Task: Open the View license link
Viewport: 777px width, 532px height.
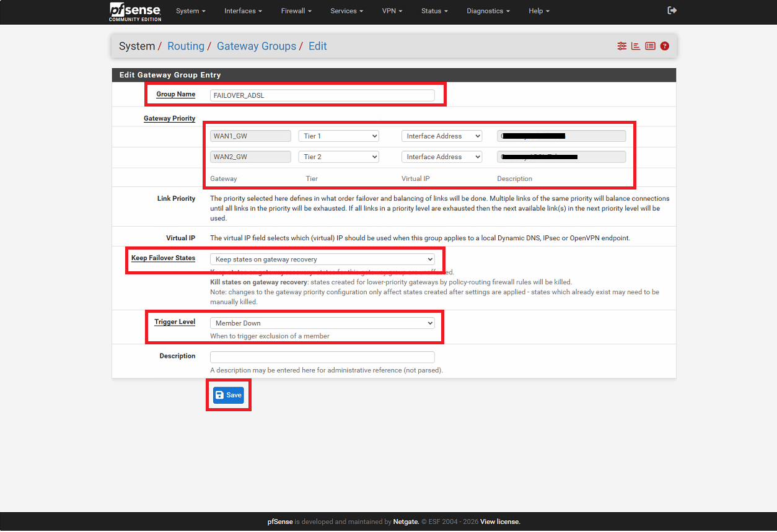Action: [500, 522]
